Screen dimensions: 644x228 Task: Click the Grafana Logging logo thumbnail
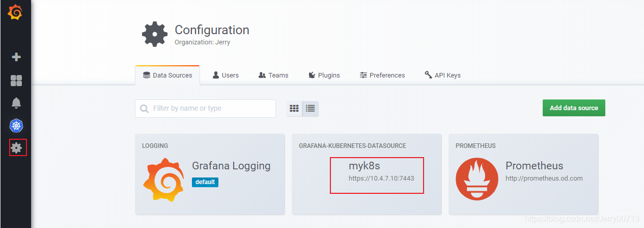point(163,180)
